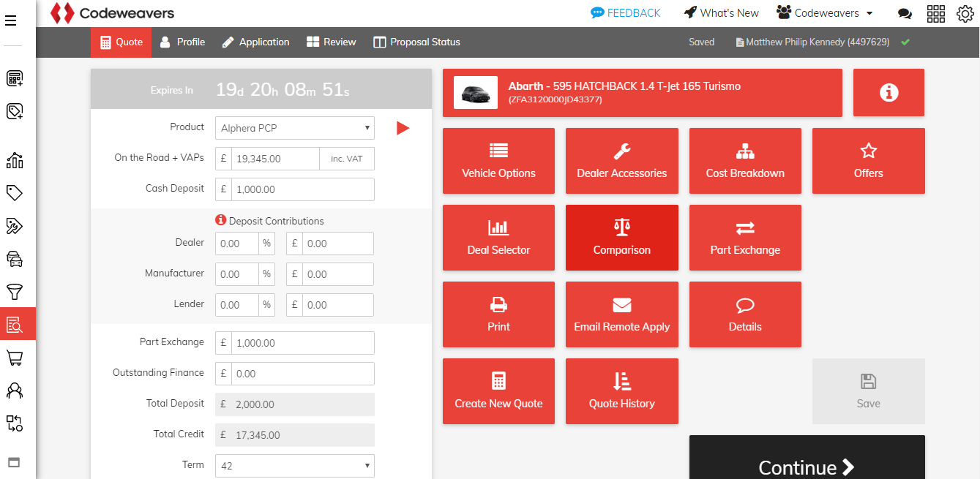Click the greyed-out Save button

point(869,391)
